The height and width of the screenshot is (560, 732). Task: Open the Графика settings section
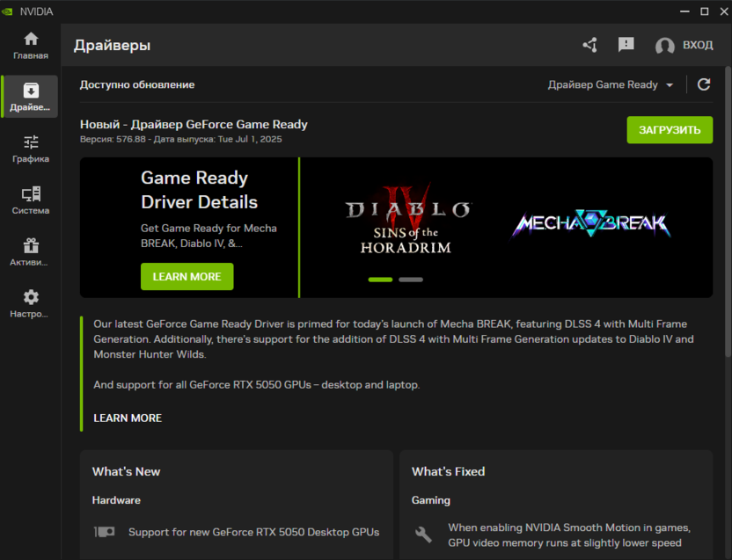pos(31,149)
